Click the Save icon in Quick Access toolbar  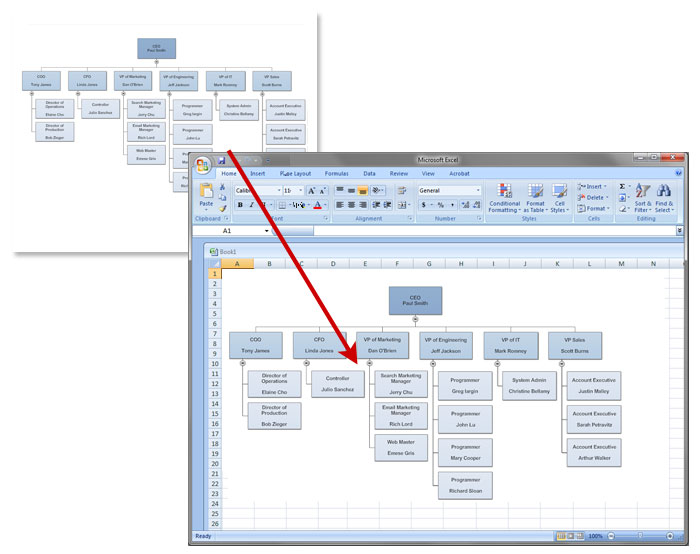(221, 160)
